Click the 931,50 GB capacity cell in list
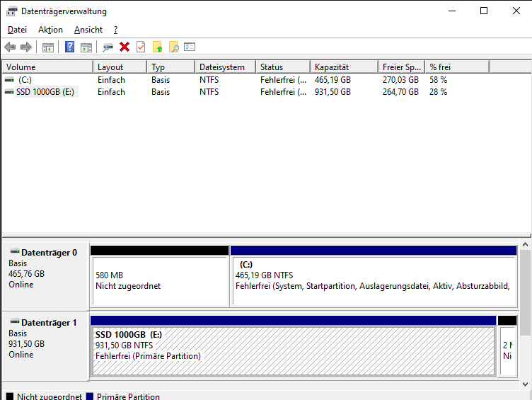Screen dimensions: 532x400 pos(332,92)
